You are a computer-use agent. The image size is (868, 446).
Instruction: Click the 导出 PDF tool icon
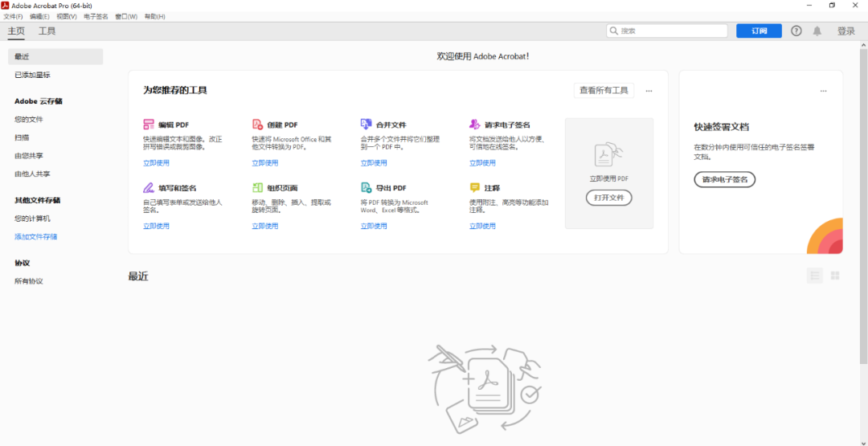[x=366, y=187]
